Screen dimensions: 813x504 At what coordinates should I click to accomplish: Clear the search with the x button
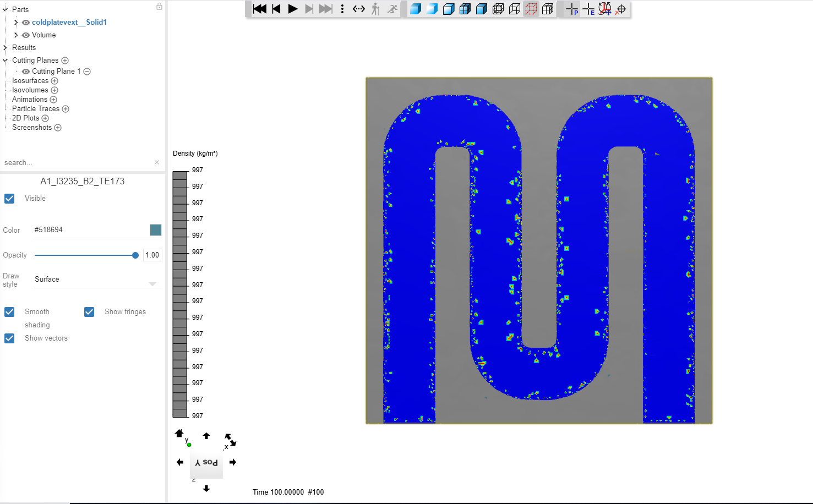(x=157, y=162)
